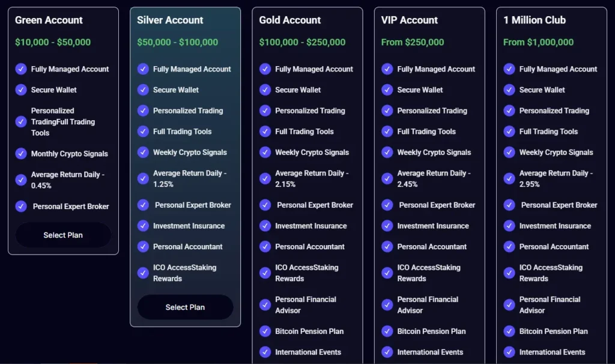Click Green Account's Personal Expert Broker text
Viewport: 615px width, 364px height.
point(71,206)
